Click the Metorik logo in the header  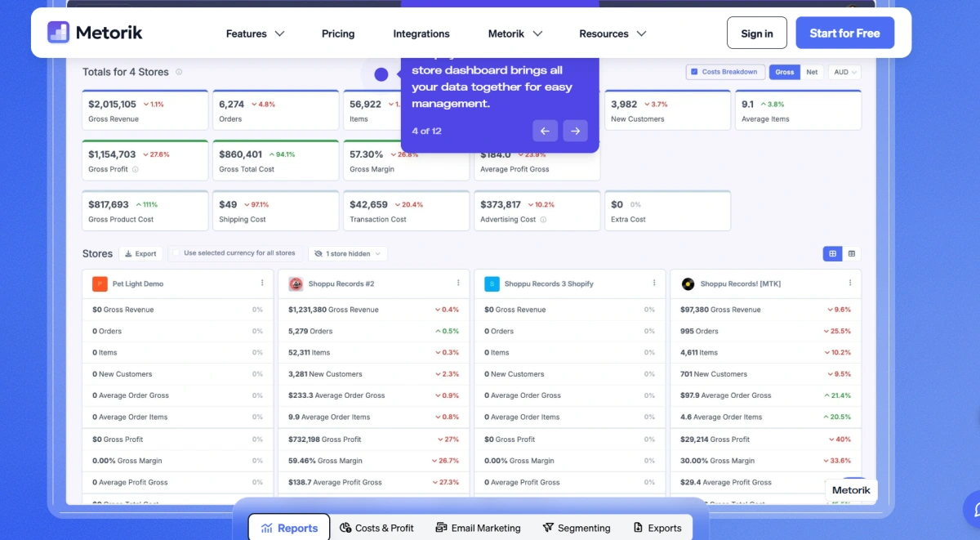click(x=95, y=33)
